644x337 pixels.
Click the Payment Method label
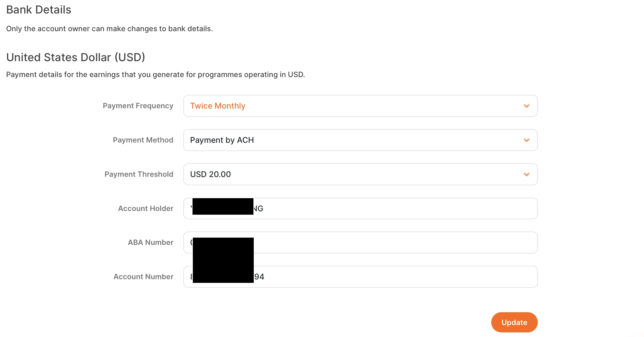(x=143, y=140)
